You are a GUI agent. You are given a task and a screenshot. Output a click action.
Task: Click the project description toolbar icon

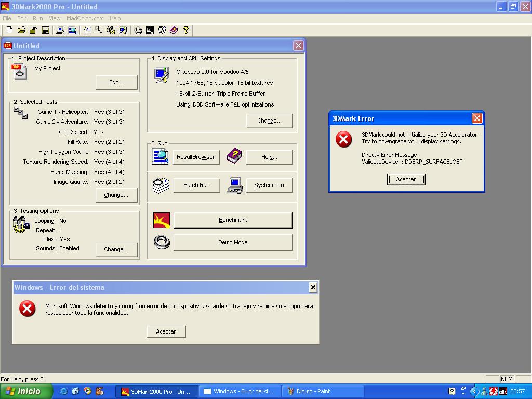[87, 30]
